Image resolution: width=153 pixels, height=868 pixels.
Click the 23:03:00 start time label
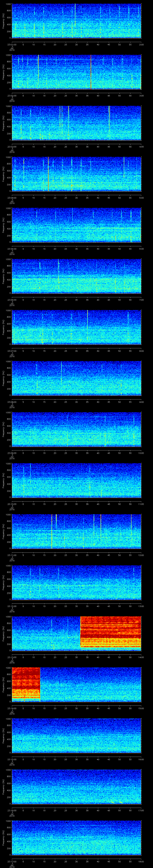pos(12,147)
